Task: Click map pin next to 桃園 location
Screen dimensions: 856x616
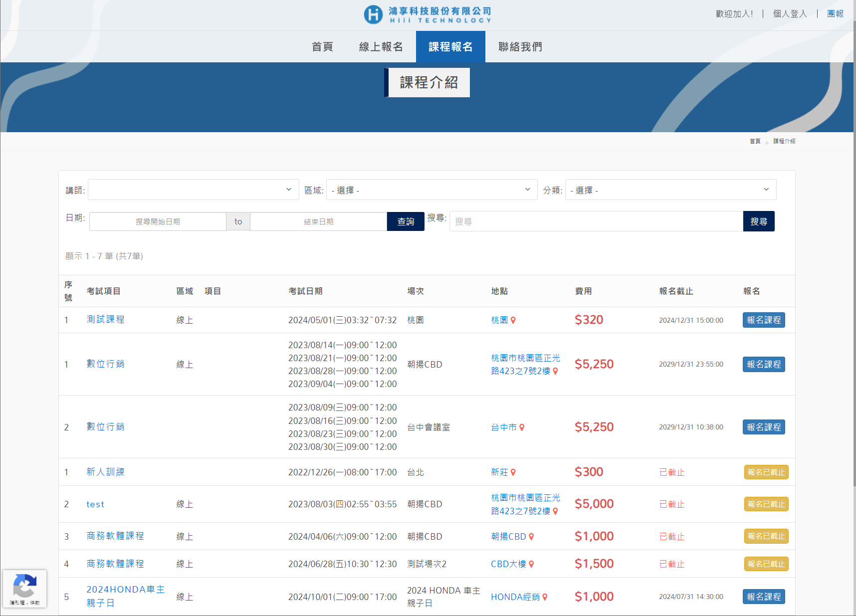Action: [x=513, y=320]
